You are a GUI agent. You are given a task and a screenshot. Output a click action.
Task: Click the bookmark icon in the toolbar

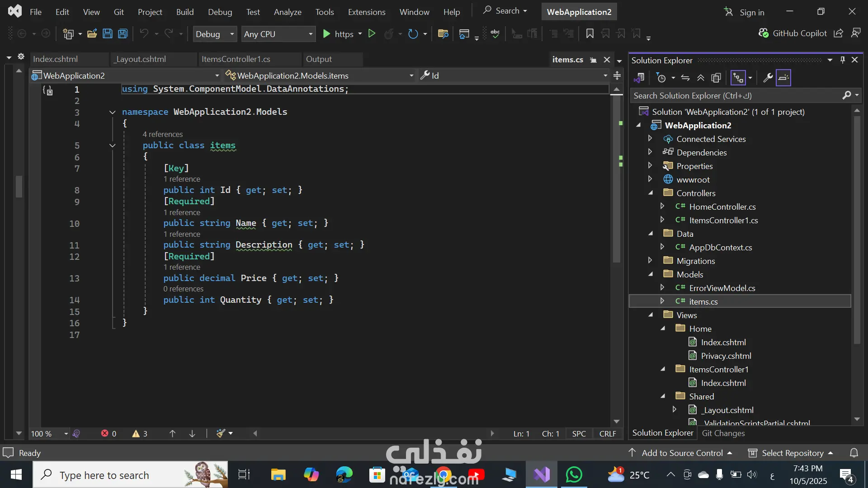click(x=590, y=34)
